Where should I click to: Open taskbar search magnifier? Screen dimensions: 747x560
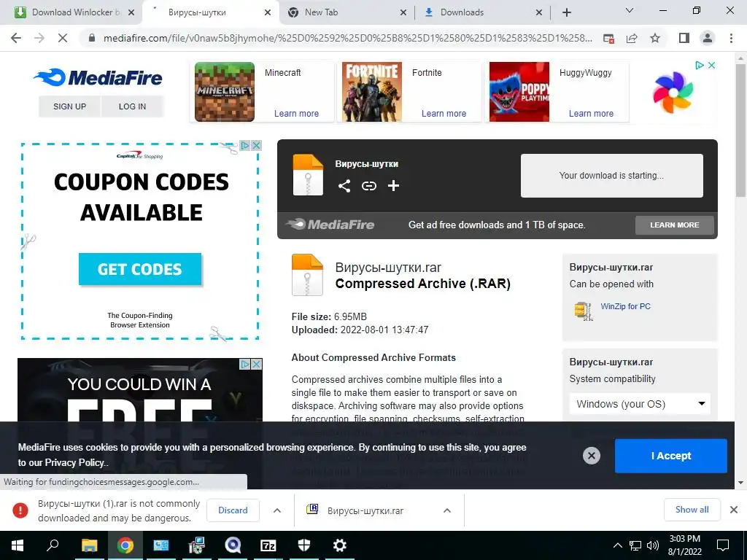point(53,545)
